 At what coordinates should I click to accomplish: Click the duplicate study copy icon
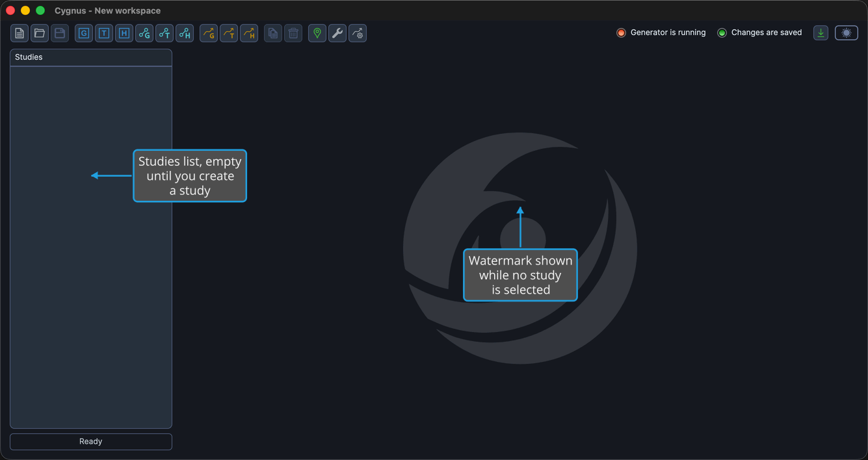pyautogui.click(x=273, y=33)
